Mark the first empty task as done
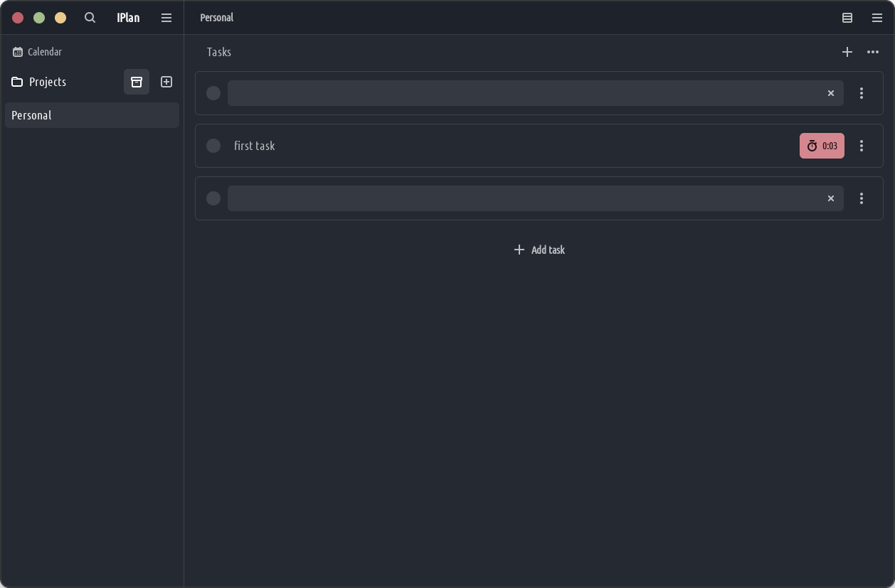Viewport: 895px width, 588px height. coord(213,93)
